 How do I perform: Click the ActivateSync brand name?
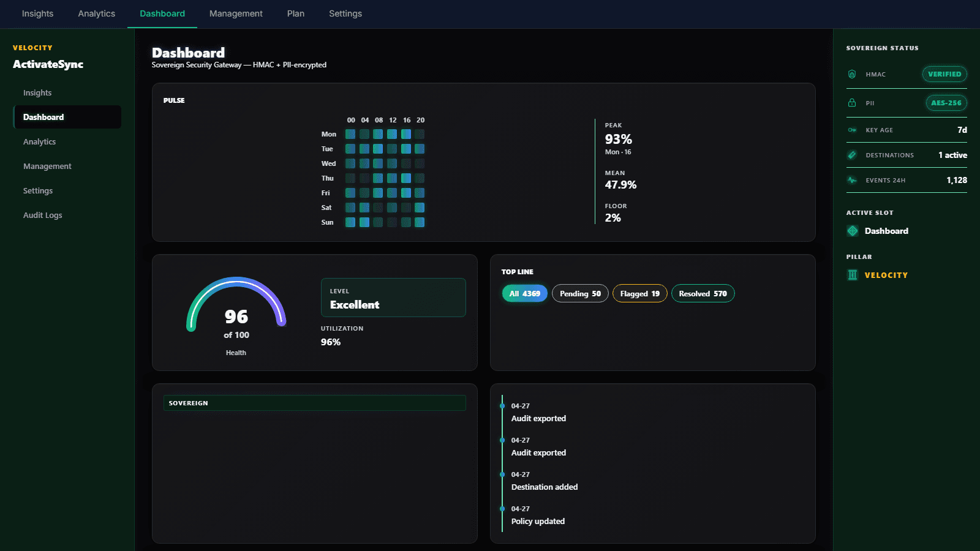[48, 64]
